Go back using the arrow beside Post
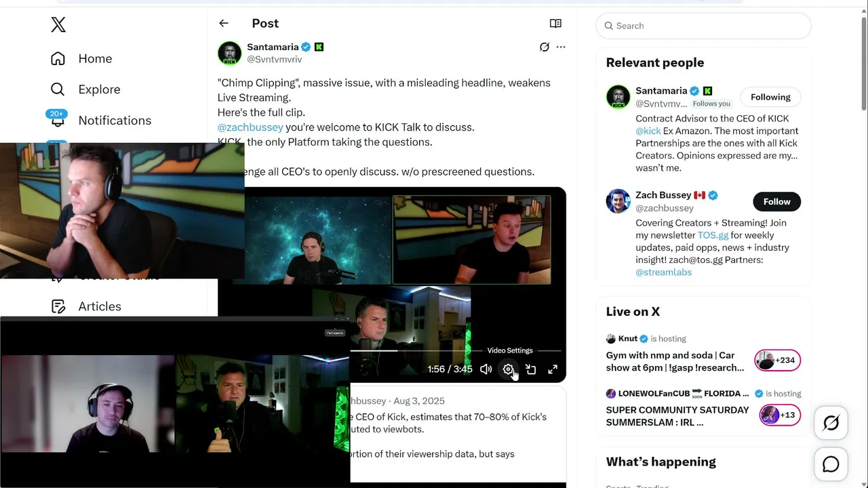The image size is (868, 488). pyautogui.click(x=224, y=24)
